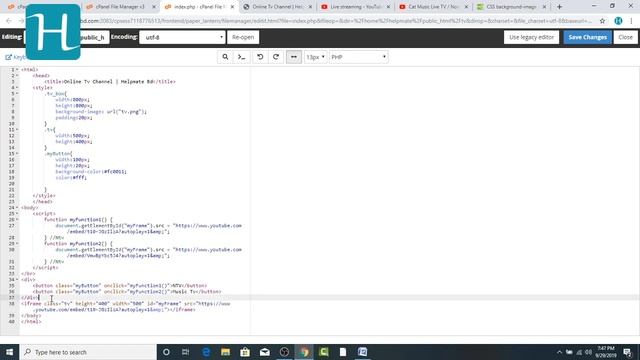
Task: Open Microsoft Store from taskbar
Action: click(245, 352)
